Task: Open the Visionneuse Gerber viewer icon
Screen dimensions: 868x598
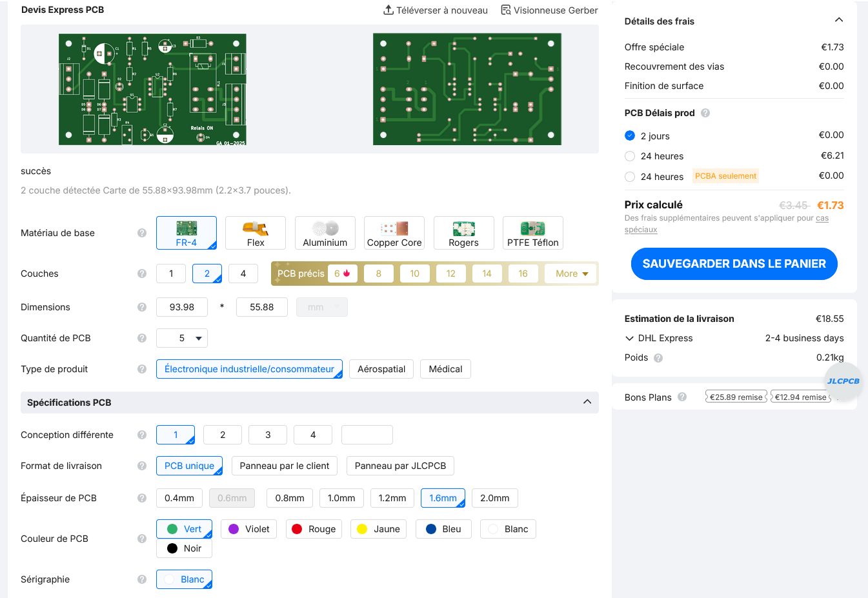Action: 506,10
